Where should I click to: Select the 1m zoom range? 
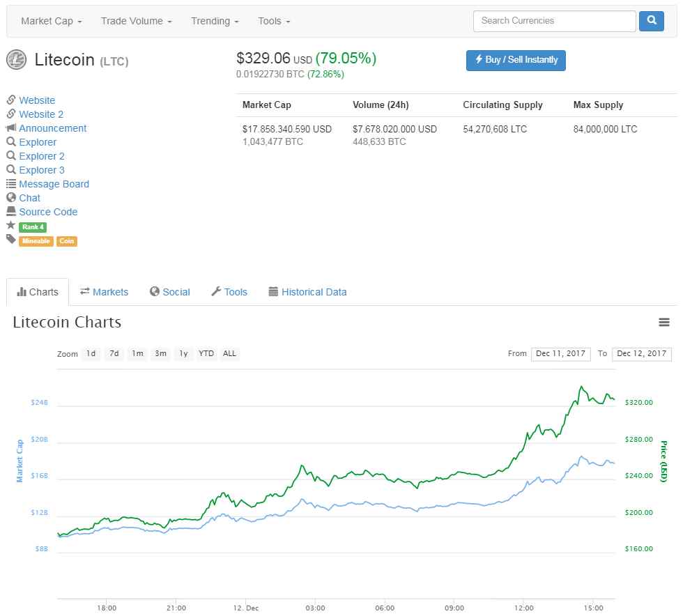pos(137,353)
